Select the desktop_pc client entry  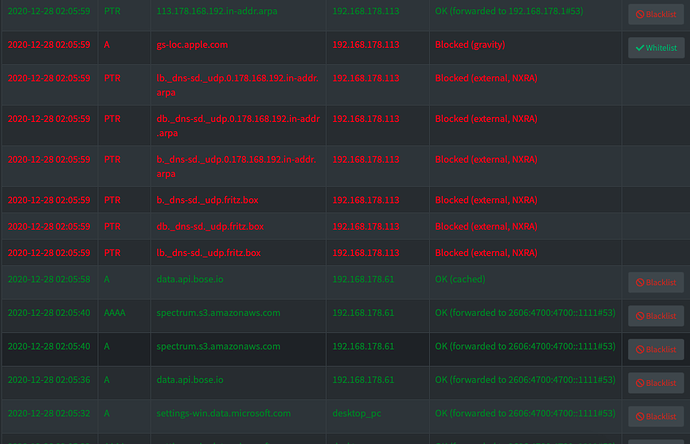click(x=357, y=413)
